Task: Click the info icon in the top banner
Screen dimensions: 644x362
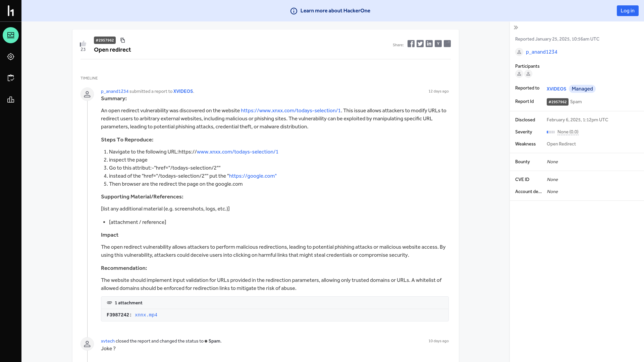Action: coord(294,11)
